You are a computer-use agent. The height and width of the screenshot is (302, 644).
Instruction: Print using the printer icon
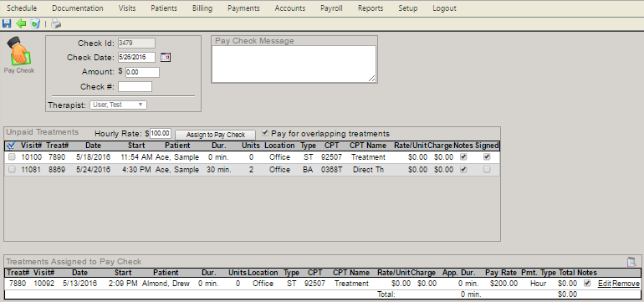(x=56, y=23)
